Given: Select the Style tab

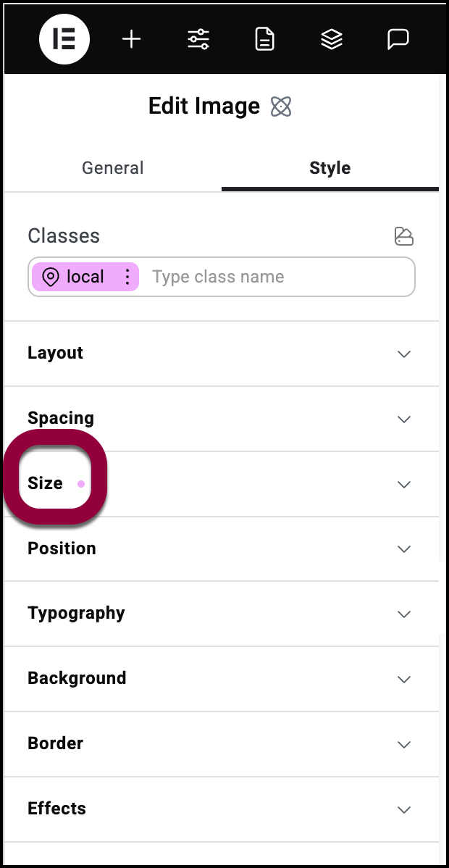Looking at the screenshot, I should click(330, 168).
